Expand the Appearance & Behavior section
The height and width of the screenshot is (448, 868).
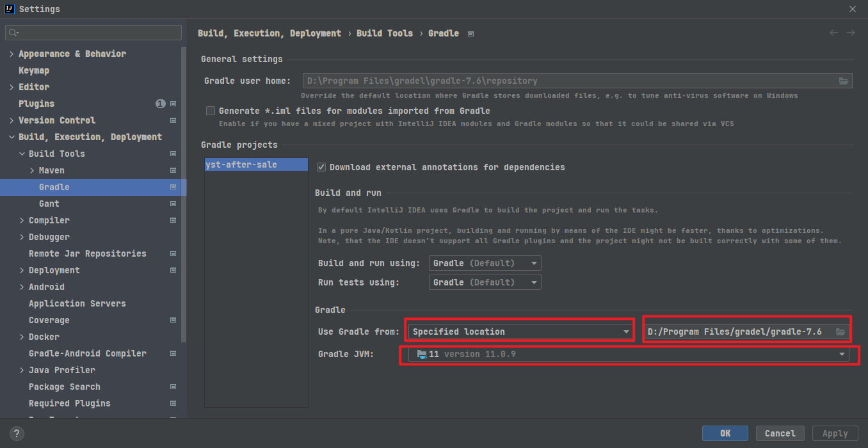point(12,54)
